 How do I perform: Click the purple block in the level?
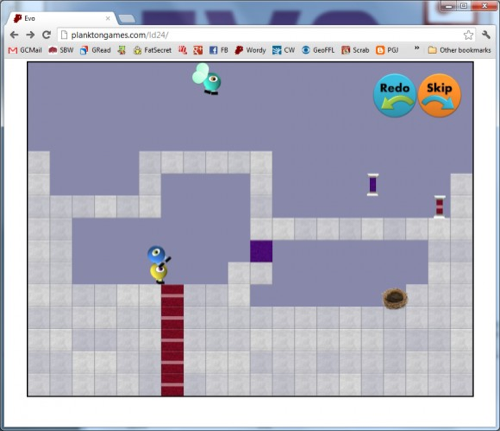pyautogui.click(x=261, y=251)
